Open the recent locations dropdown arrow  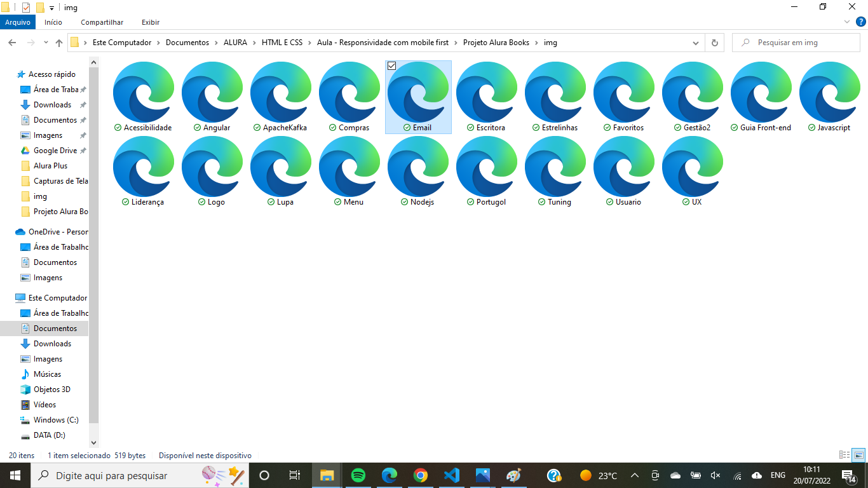coord(46,43)
